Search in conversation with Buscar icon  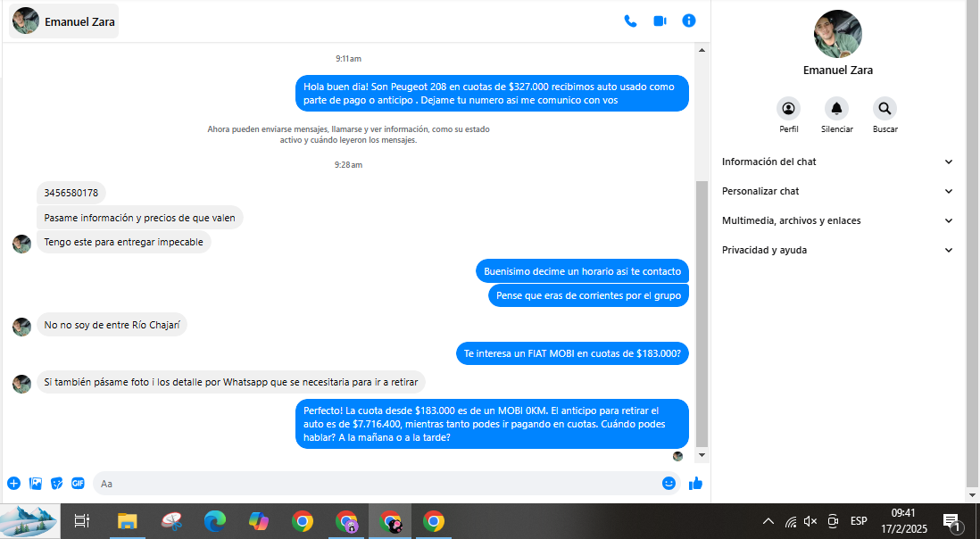pyautogui.click(x=885, y=115)
